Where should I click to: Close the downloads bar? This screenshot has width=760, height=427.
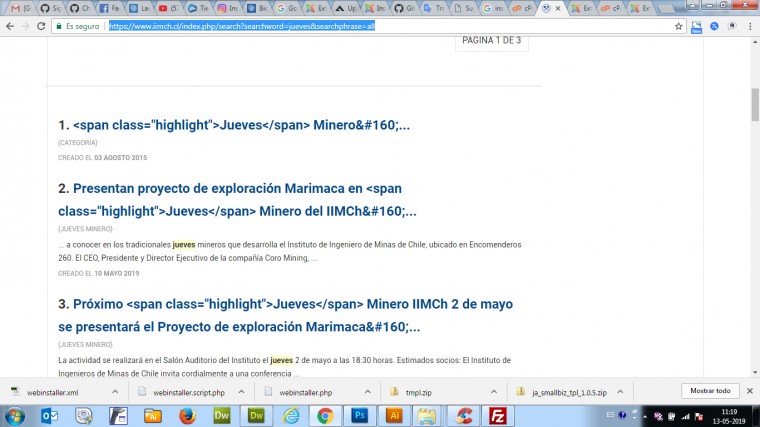(x=750, y=391)
